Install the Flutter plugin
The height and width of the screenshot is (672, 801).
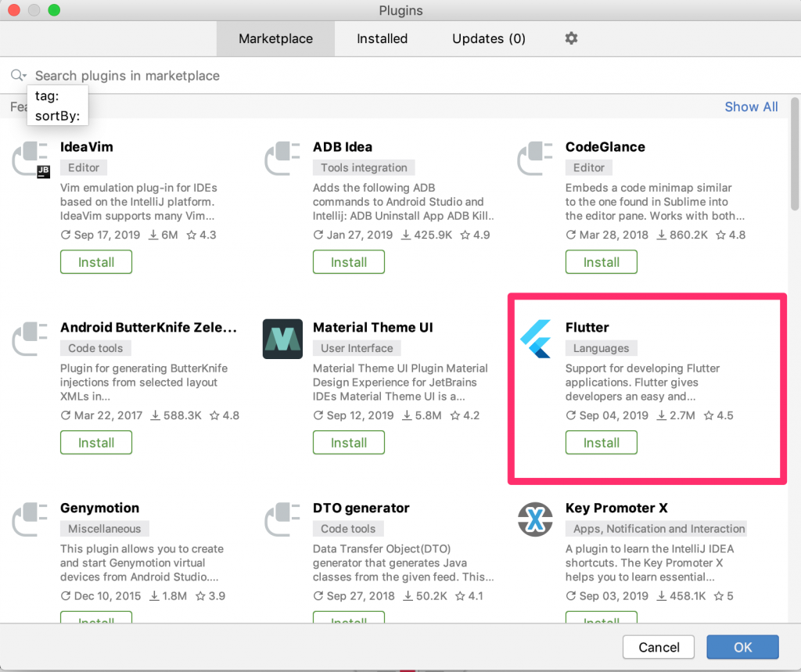602,443
